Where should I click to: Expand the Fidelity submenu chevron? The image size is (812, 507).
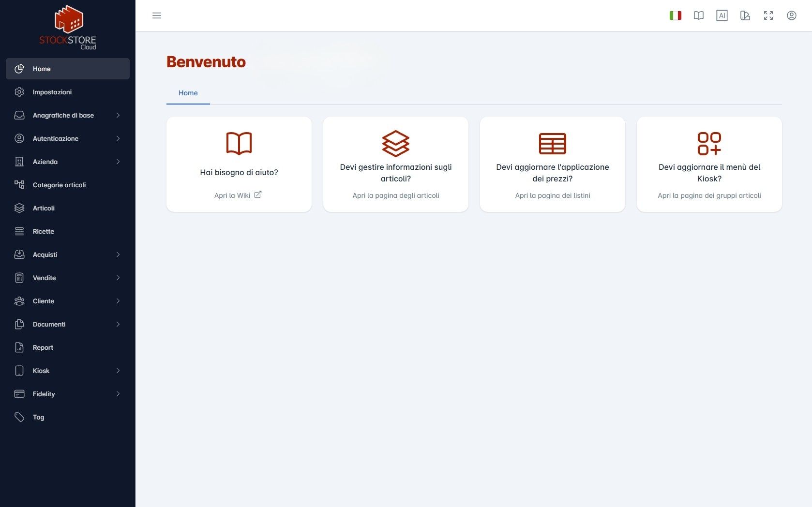click(x=118, y=394)
